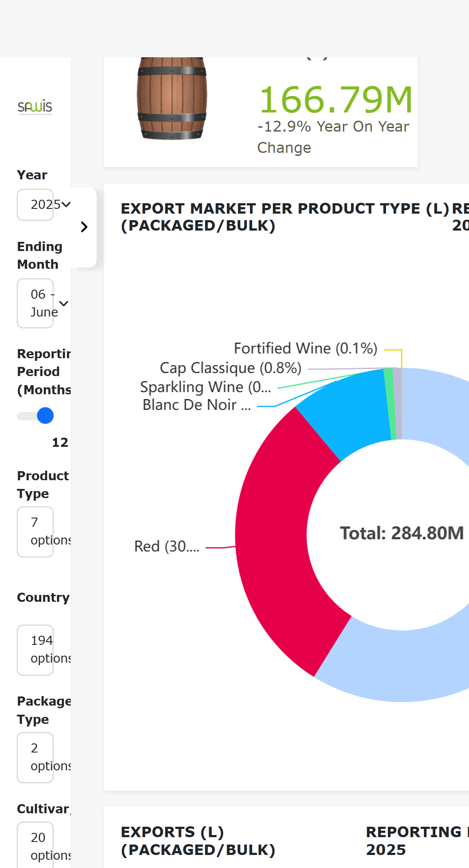Click the light blue bottom donut segment
The width and height of the screenshot is (469, 868).
click(x=390, y=664)
